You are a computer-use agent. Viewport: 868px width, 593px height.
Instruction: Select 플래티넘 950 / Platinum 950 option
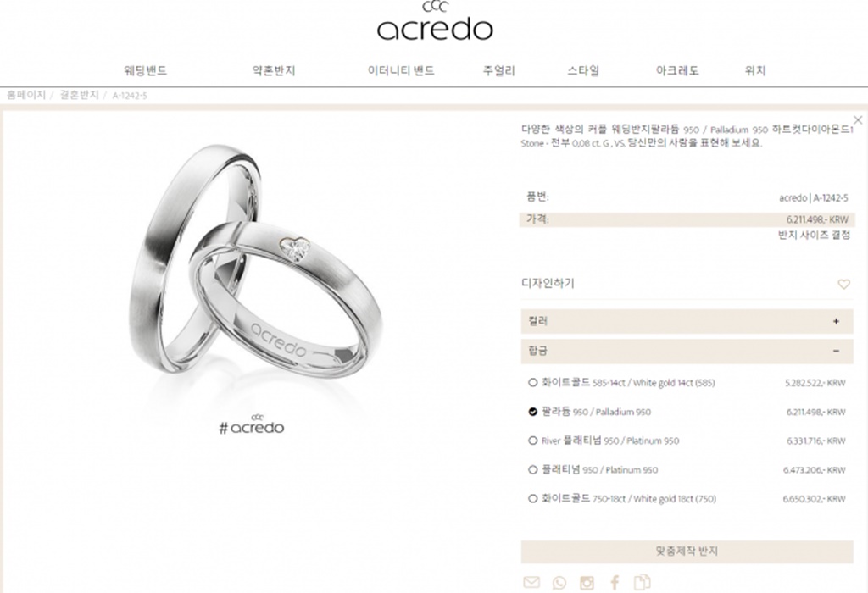pos(533,469)
